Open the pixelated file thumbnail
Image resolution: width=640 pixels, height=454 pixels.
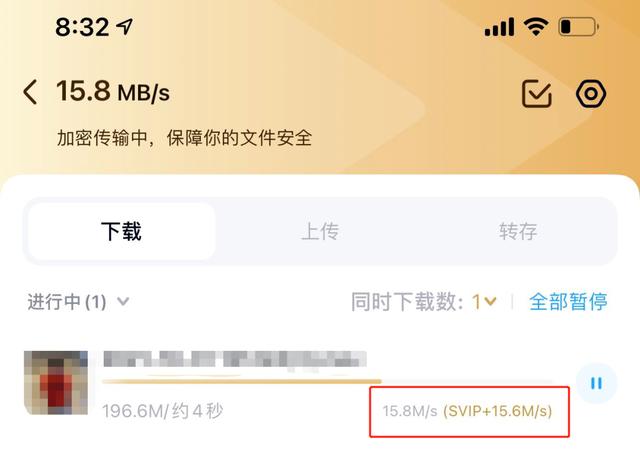coord(56,383)
